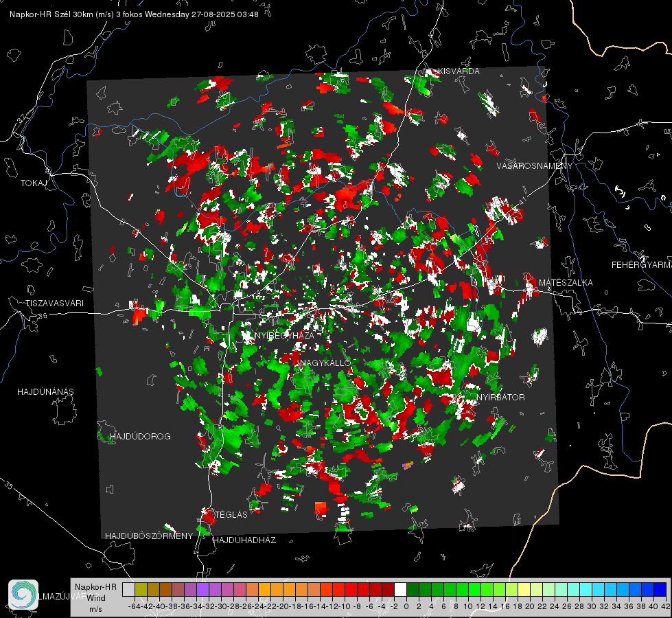Select the MÁTÉSZALKA city label

tap(566, 283)
